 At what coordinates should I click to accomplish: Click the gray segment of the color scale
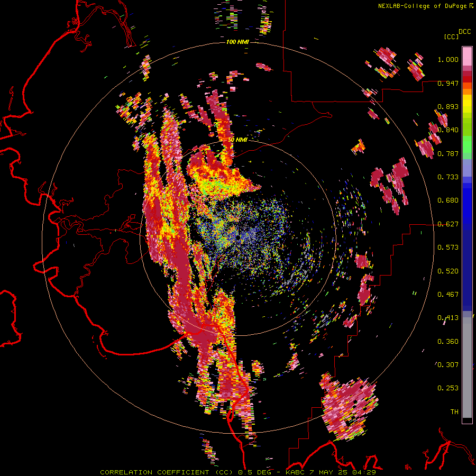467,368
